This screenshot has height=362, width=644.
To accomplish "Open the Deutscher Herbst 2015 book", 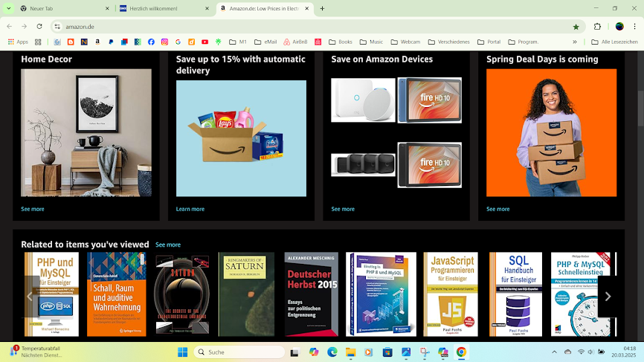I will tap(312, 294).
